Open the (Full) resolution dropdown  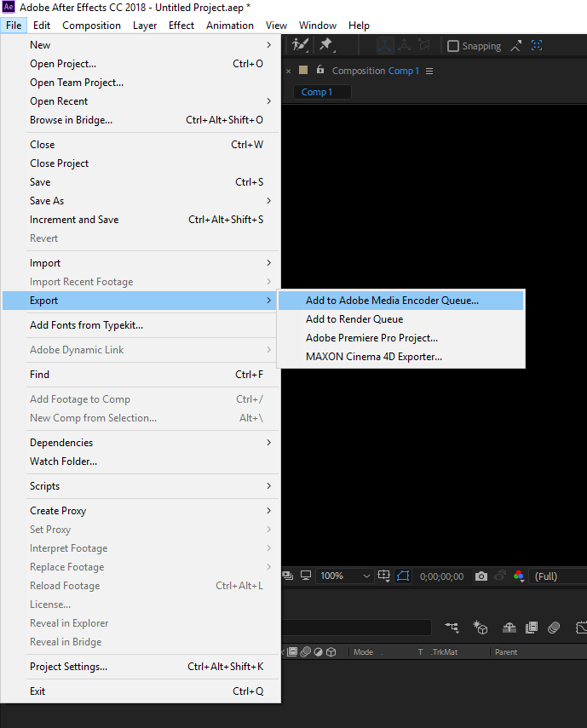tap(559, 576)
